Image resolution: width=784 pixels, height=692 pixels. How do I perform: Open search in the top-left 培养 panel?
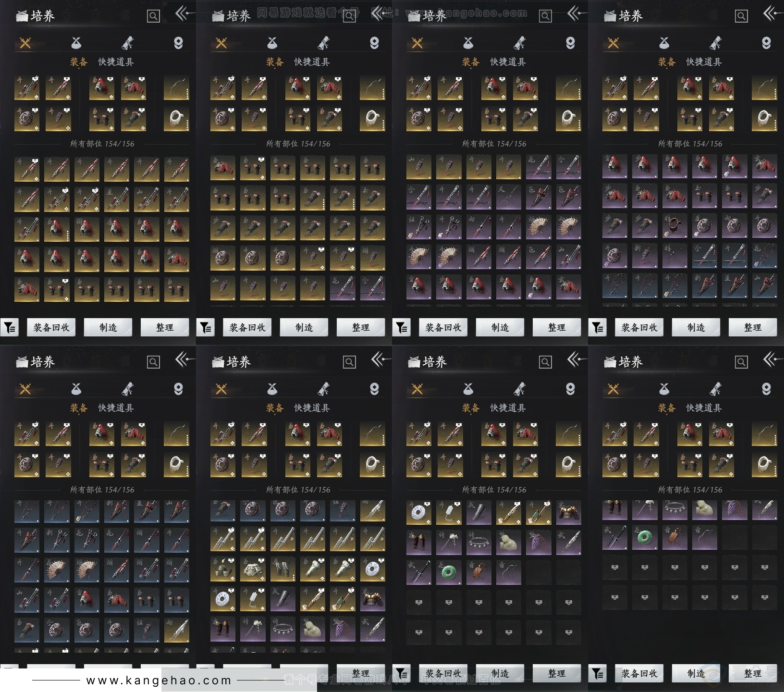click(153, 16)
